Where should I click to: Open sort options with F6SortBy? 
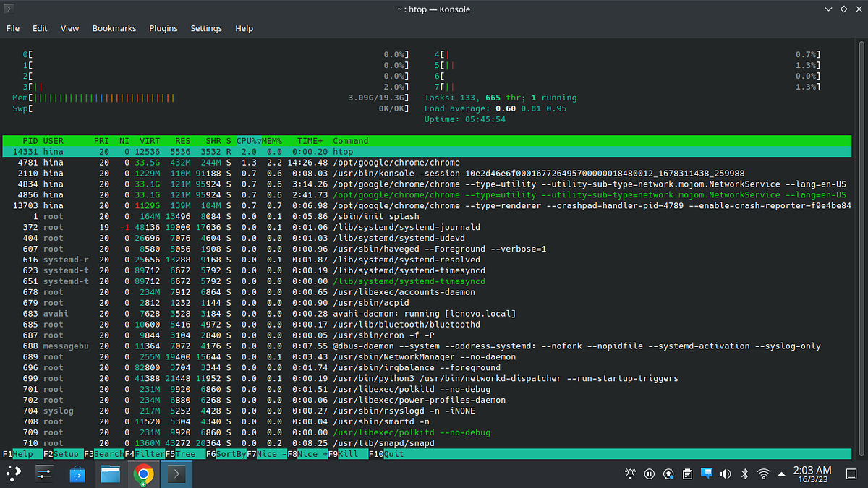[225, 454]
